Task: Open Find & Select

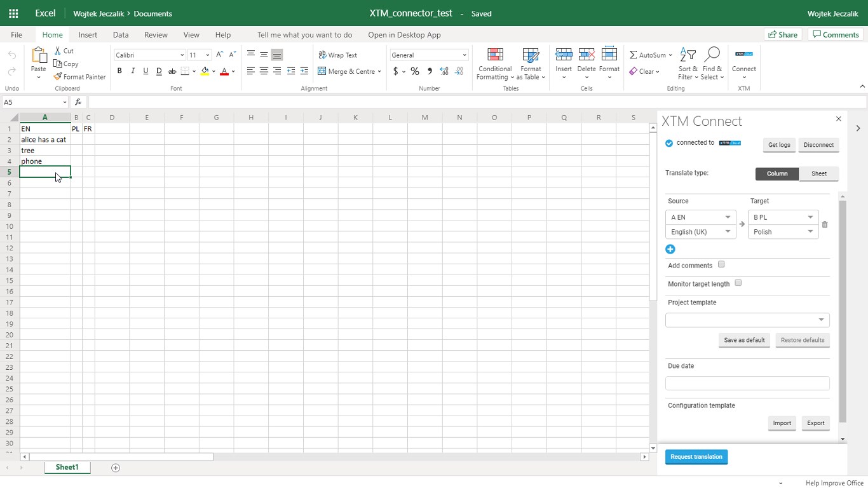Action: tap(712, 64)
